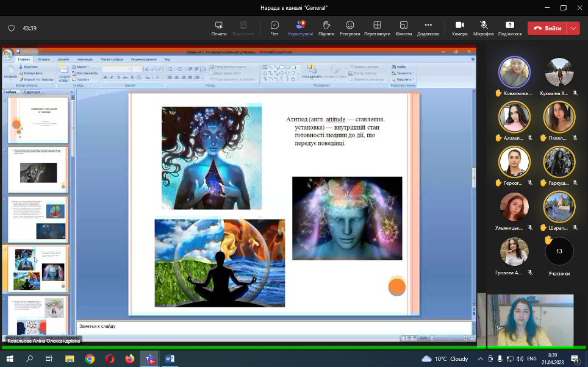Click Вийти to leave the meeting
Screen dimensions: 588x367
[x=548, y=28]
